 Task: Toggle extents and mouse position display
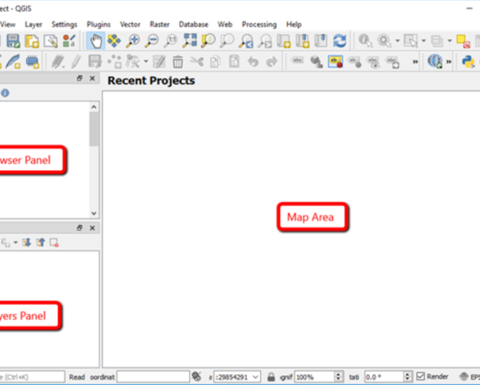point(197,377)
